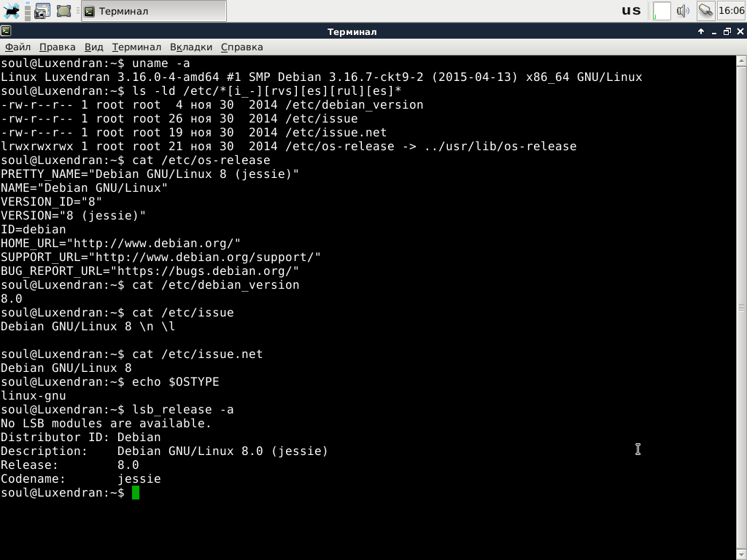Click the kernel version line '3.16.0-4-amd64'

coord(169,77)
